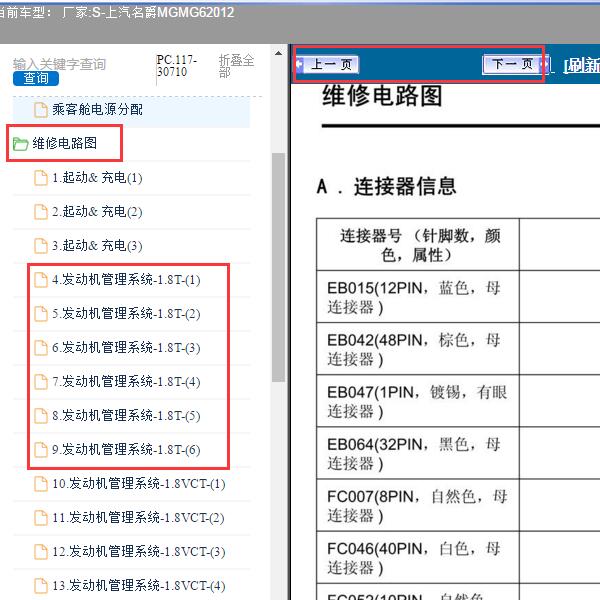Click table cell FC007(8PIN，自然色，母连接器)
The width and height of the screenshot is (600, 600).
tap(417, 505)
